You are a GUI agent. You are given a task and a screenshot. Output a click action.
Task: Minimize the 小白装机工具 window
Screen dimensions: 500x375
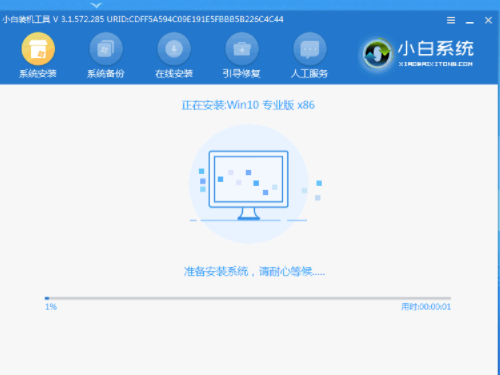[x=470, y=22]
